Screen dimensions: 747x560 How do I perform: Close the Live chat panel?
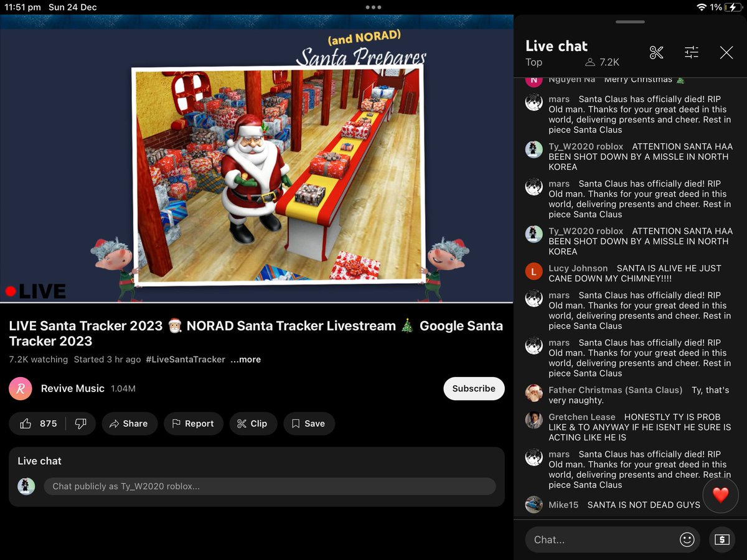[x=726, y=52]
